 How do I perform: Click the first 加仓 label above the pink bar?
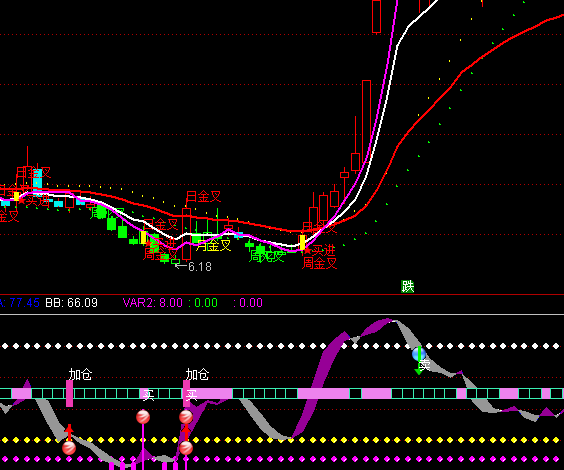81,374
